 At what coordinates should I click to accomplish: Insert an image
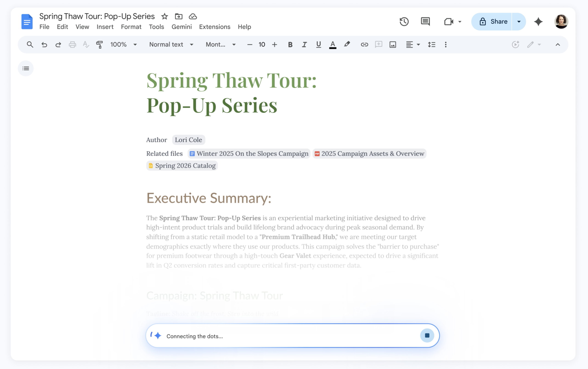click(x=392, y=44)
